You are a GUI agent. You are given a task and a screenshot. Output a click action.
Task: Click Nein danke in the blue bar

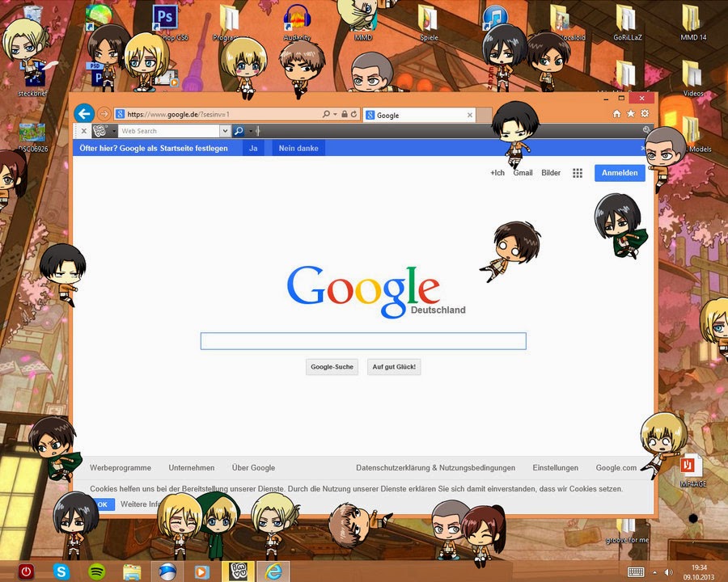click(298, 149)
